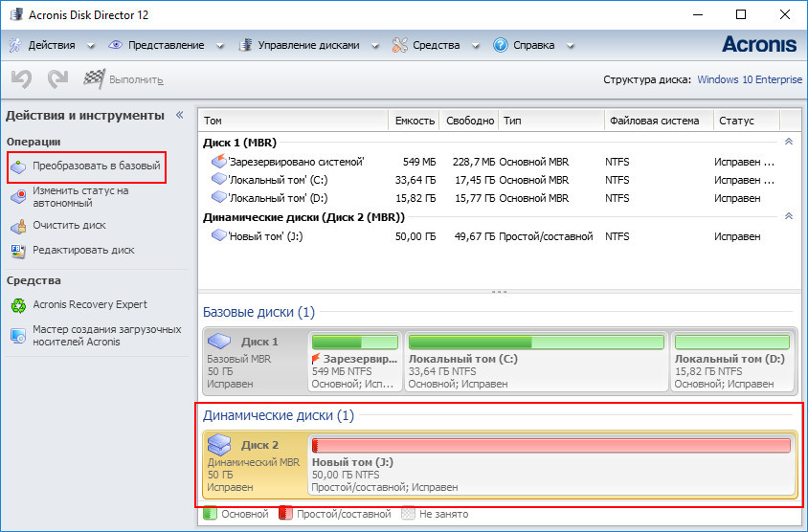808x532 pixels.
Task: Open the Средства menu dropdown arrow
Action: coord(476,46)
